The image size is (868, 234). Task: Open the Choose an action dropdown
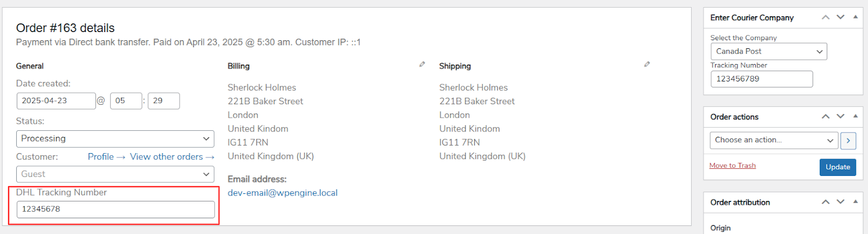774,141
